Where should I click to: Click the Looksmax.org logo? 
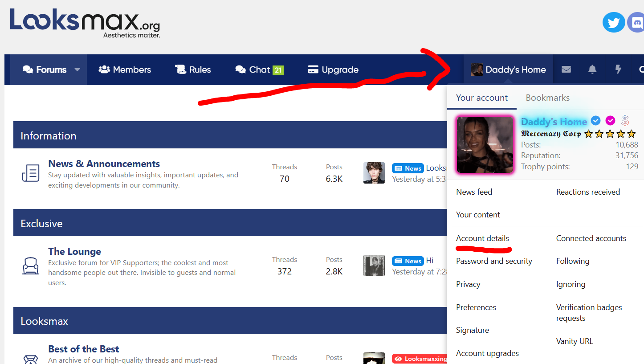pos(85,23)
